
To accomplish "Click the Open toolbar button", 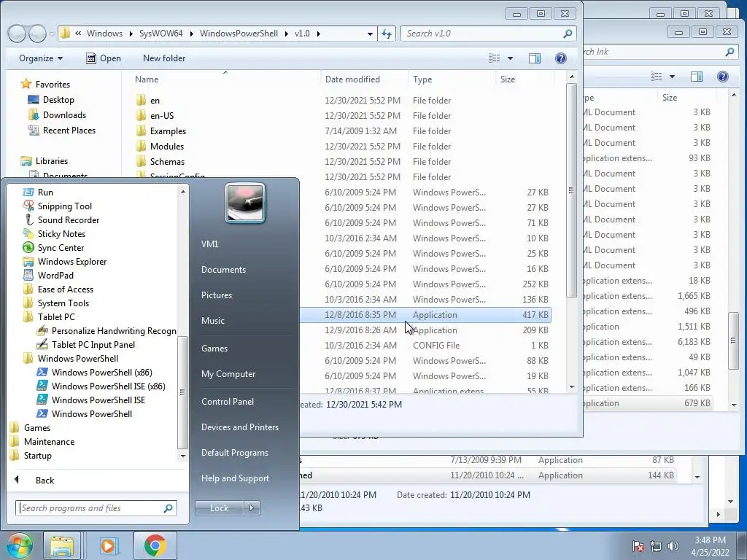I will [x=104, y=58].
